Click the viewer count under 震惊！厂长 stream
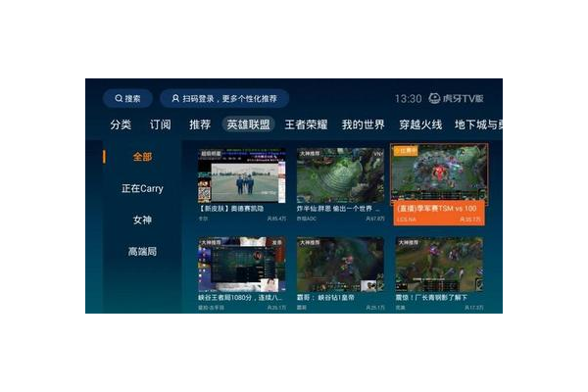588x392 pixels. pyautogui.click(x=474, y=308)
